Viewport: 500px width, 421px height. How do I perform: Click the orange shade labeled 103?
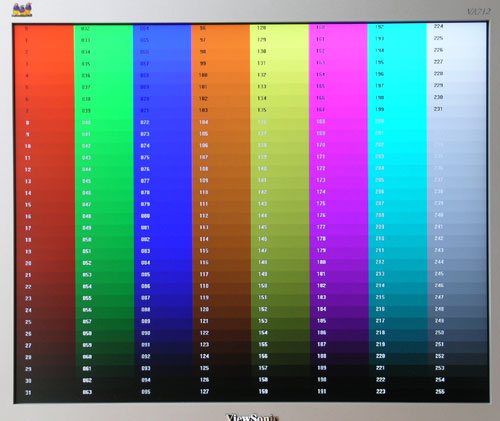click(221, 110)
